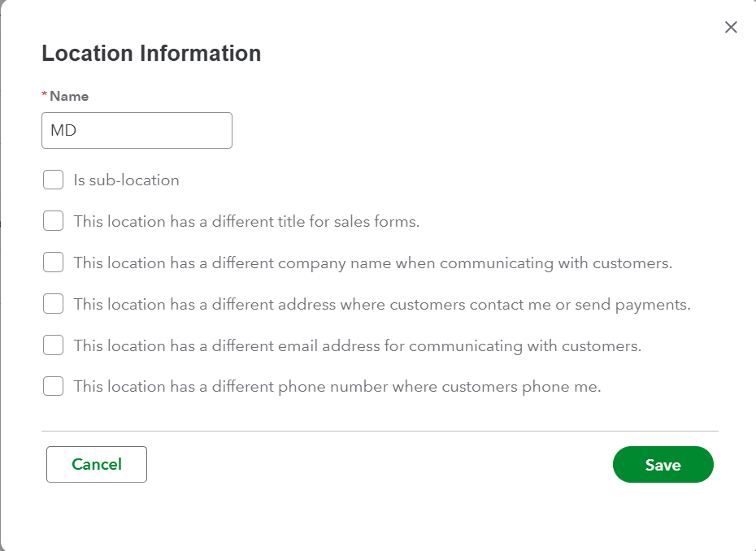The height and width of the screenshot is (551, 756).
Task: Click the 'Is sub-location' label text
Action: pyautogui.click(x=126, y=180)
